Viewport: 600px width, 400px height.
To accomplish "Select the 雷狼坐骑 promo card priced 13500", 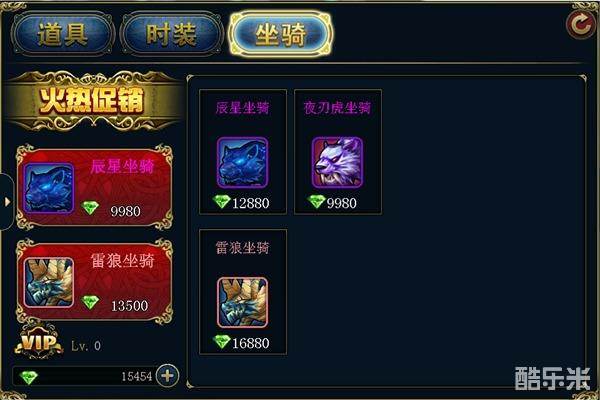I will 95,282.
